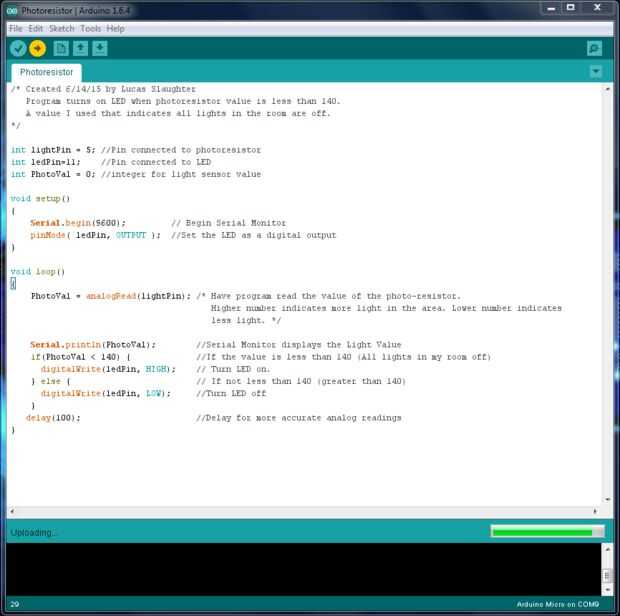Viewport: 620px width, 616px height.
Task: Click comment '// Begin Serial Monitor'
Action: [x=228, y=223]
